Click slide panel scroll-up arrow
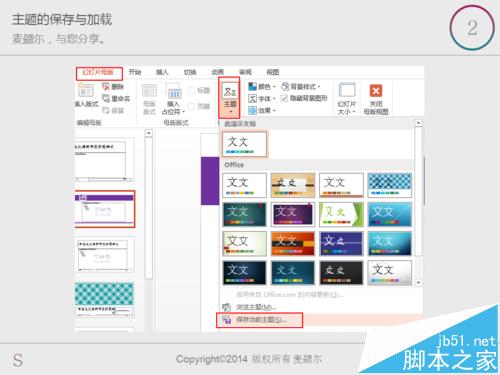This screenshot has height=375, width=500. 149,133
